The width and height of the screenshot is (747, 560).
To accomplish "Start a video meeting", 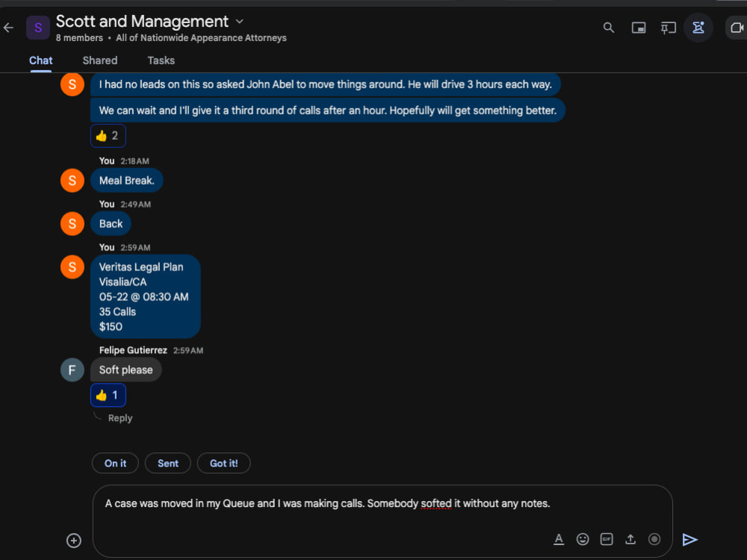I will [737, 28].
